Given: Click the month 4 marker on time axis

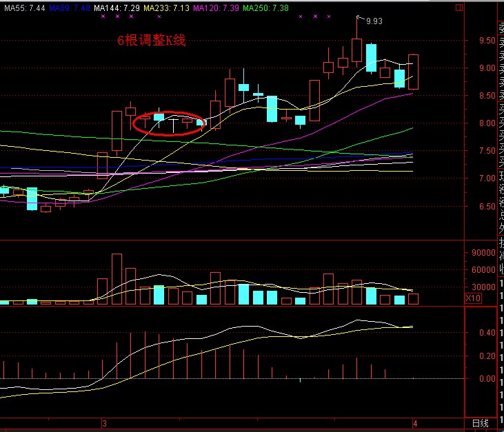Looking at the screenshot, I should pyautogui.click(x=414, y=423).
